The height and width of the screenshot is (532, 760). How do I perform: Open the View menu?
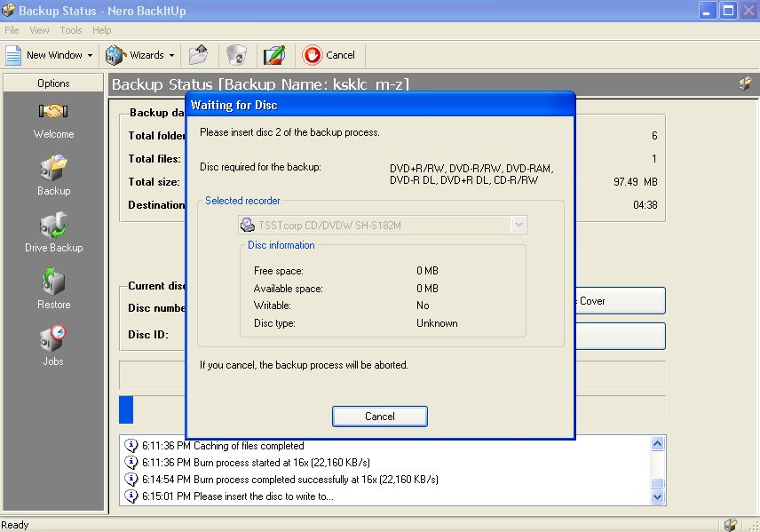[39, 30]
